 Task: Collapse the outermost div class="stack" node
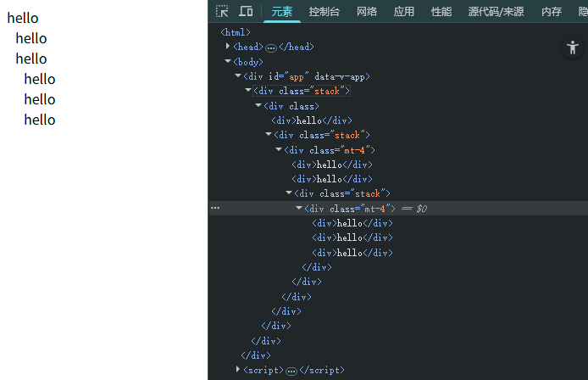pos(248,90)
